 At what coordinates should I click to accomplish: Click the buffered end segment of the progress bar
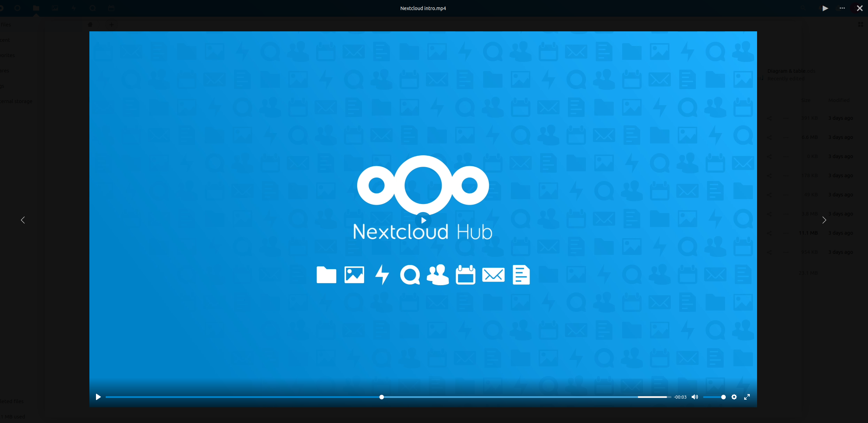(x=652, y=397)
